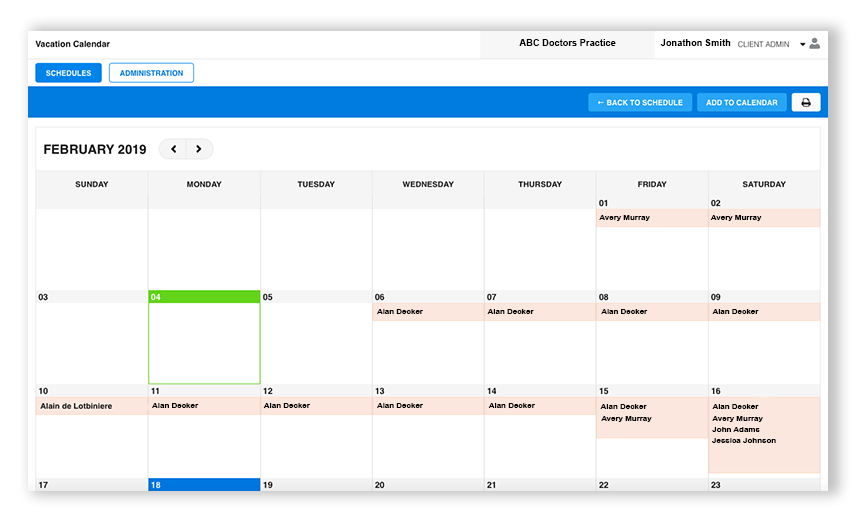Switch to the Administration tab
Screen dimensions: 861x522
tap(152, 73)
